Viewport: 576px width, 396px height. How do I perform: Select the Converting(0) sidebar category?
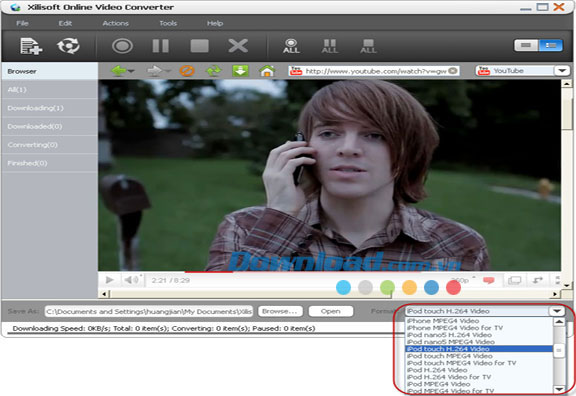tap(50, 145)
